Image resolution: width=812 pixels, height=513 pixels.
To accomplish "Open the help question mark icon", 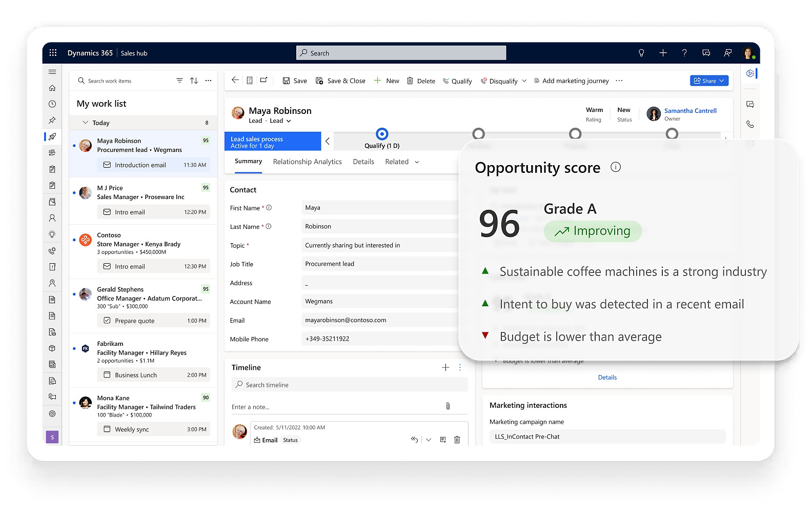I will point(684,53).
